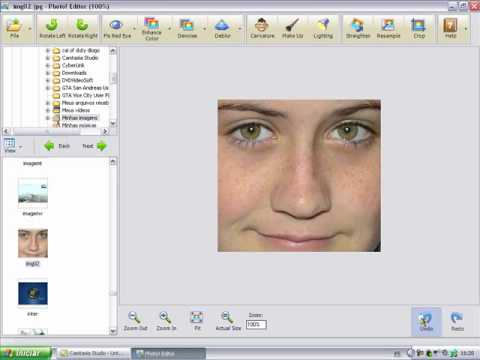Click the Photo Editor taskbar button
Viewport: 480px width, 360px height.
coord(169,353)
